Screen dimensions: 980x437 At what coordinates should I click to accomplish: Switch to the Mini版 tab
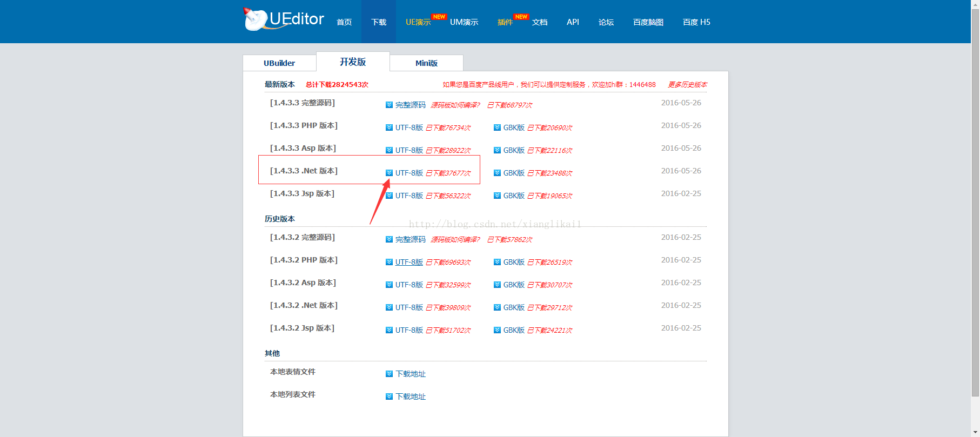[x=426, y=63]
